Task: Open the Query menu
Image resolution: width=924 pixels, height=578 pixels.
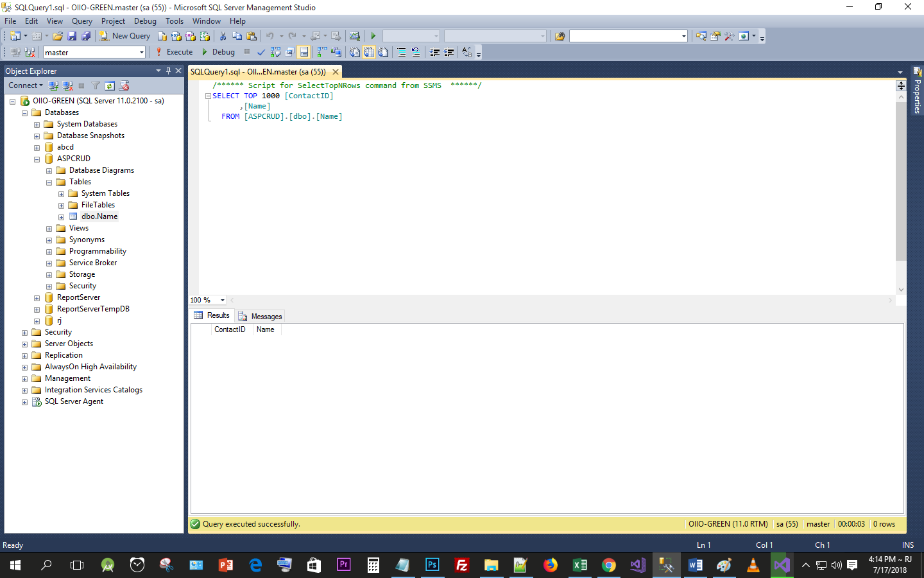Action: (x=82, y=21)
